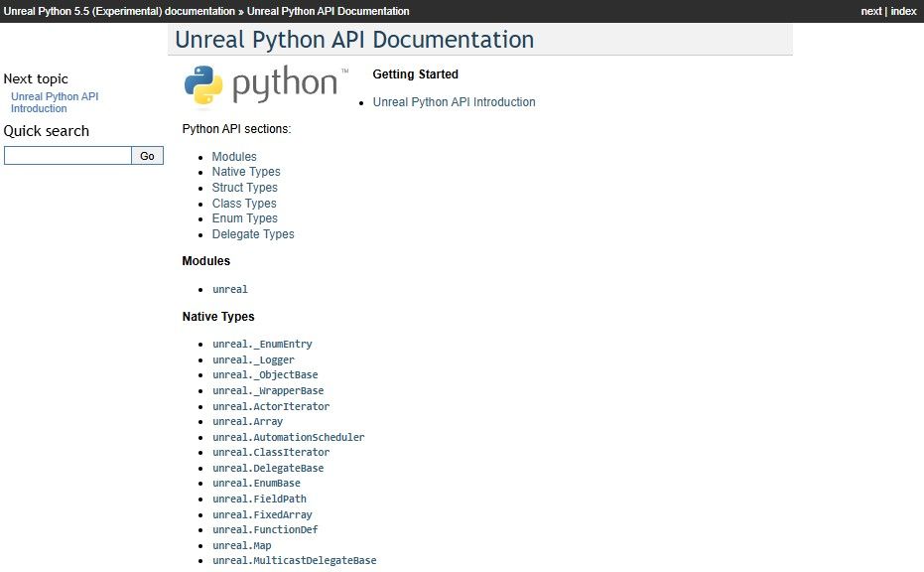Select the Class Types section link

(x=244, y=204)
